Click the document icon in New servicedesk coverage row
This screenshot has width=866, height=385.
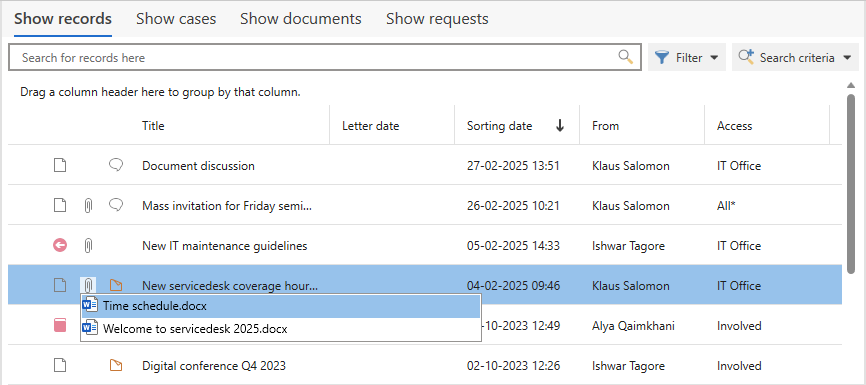coord(60,286)
